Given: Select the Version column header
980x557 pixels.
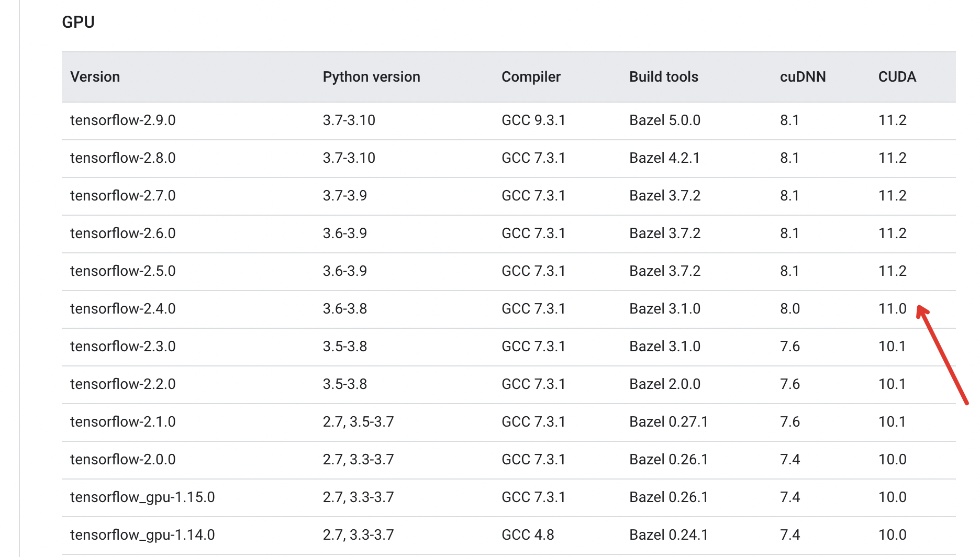Looking at the screenshot, I should [x=95, y=77].
